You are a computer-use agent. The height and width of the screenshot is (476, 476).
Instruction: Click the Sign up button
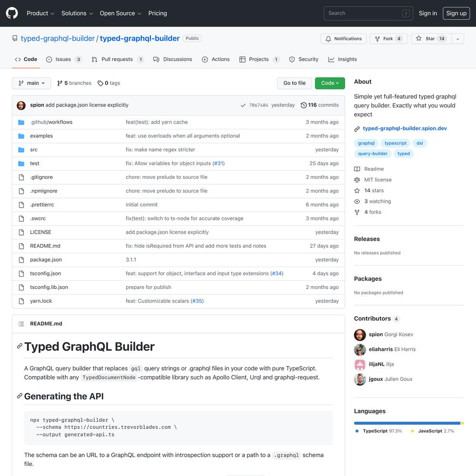click(x=456, y=13)
